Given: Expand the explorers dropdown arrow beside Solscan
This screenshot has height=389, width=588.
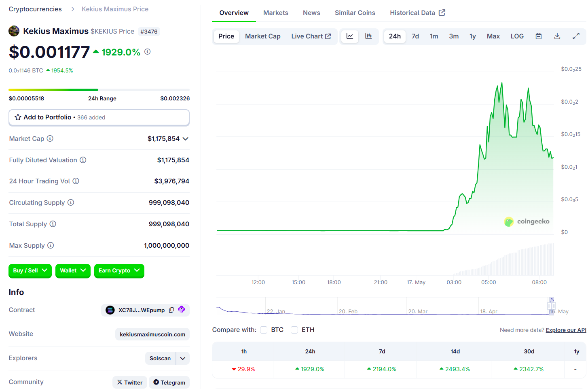Looking at the screenshot, I should pos(183,358).
